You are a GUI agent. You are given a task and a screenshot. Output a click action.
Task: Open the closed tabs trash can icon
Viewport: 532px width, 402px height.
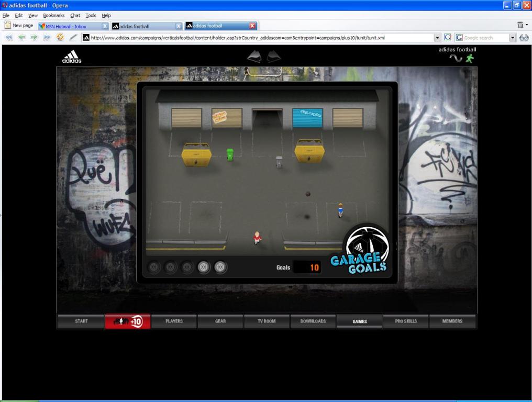point(520,25)
